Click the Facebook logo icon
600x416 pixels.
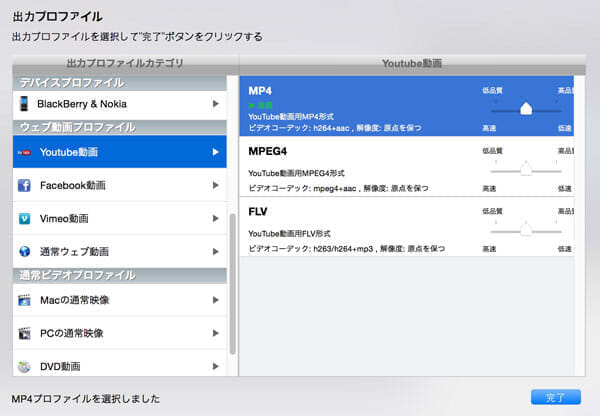pyautogui.click(x=24, y=185)
